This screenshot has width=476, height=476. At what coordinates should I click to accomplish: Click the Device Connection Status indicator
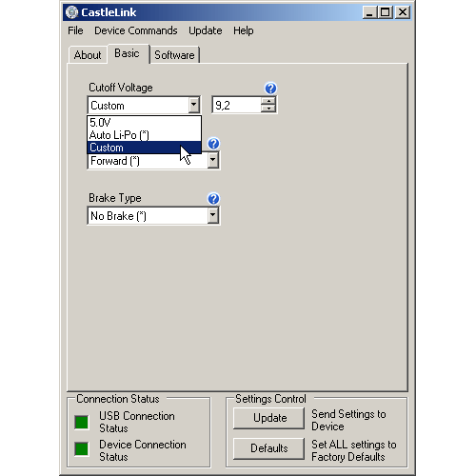click(82, 449)
